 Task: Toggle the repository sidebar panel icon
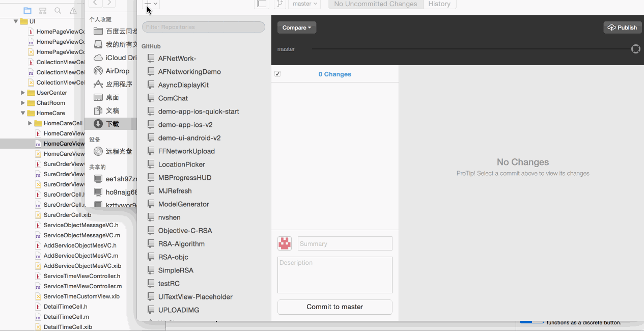pos(261,4)
